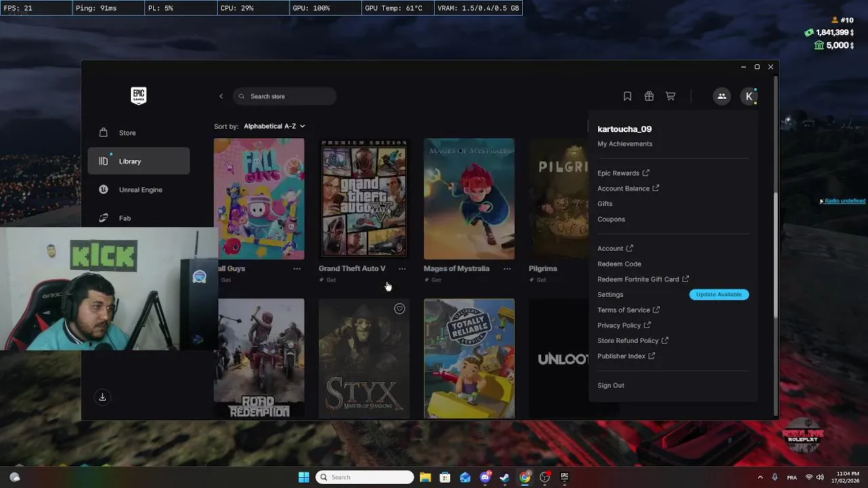Viewport: 868px width, 488px height.
Task: Open the Account link
Action: click(x=615, y=249)
